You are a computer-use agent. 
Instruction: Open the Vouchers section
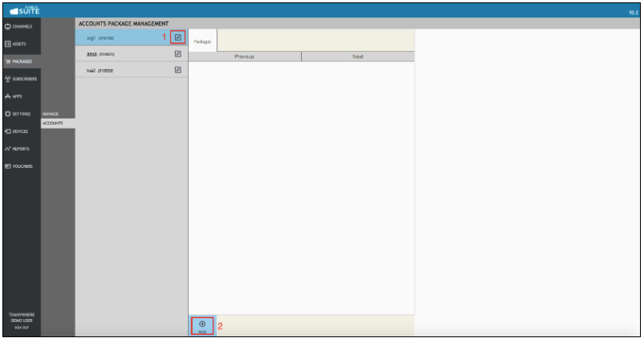18,166
